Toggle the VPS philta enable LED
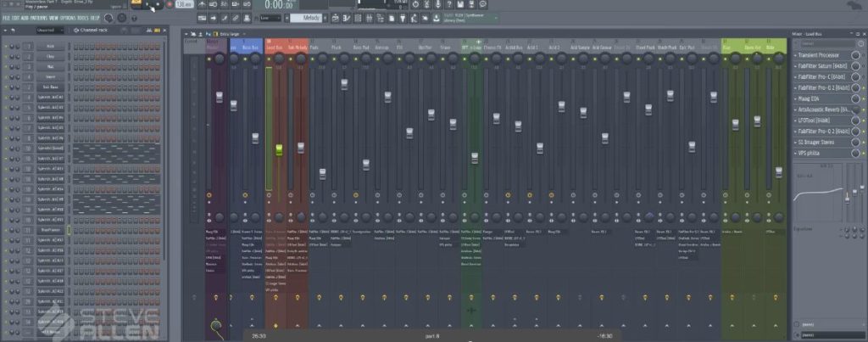Screen dimensions: 868x342 (x=864, y=153)
